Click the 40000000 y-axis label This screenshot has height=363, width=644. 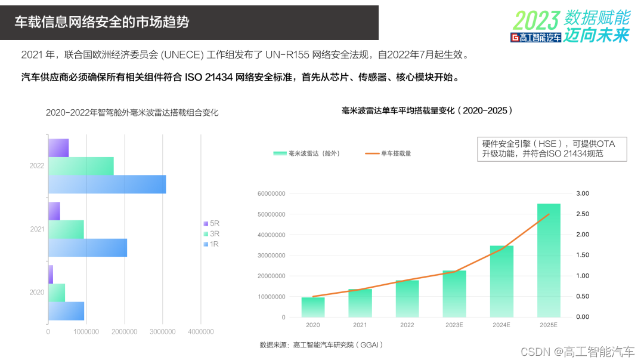tap(271, 235)
